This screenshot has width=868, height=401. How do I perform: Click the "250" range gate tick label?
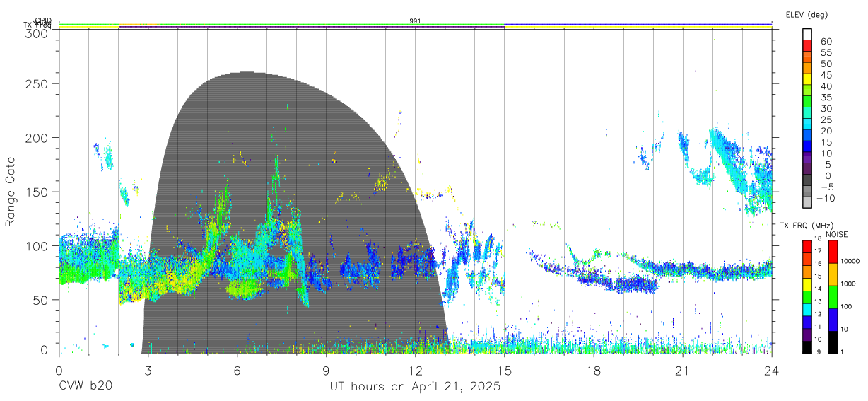pos(35,83)
